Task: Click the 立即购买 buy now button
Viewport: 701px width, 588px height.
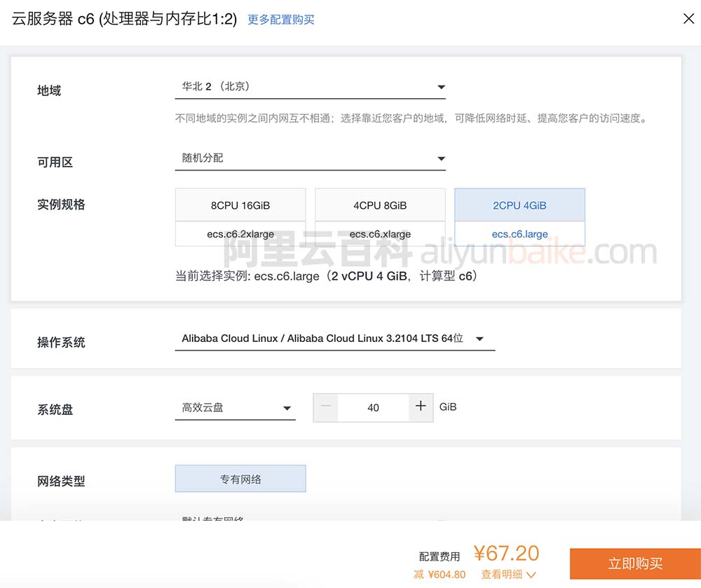Action: 635,563
